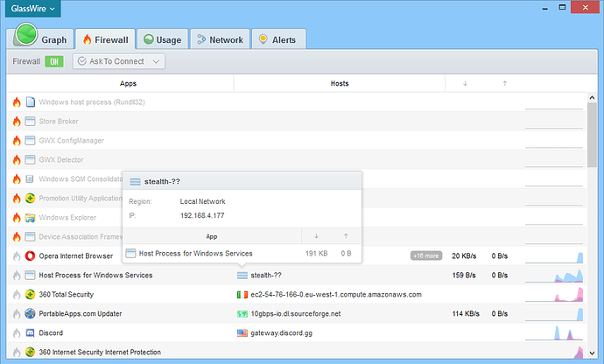Switch to the Usage tab
The width and height of the screenshot is (604, 364).
coord(162,39)
